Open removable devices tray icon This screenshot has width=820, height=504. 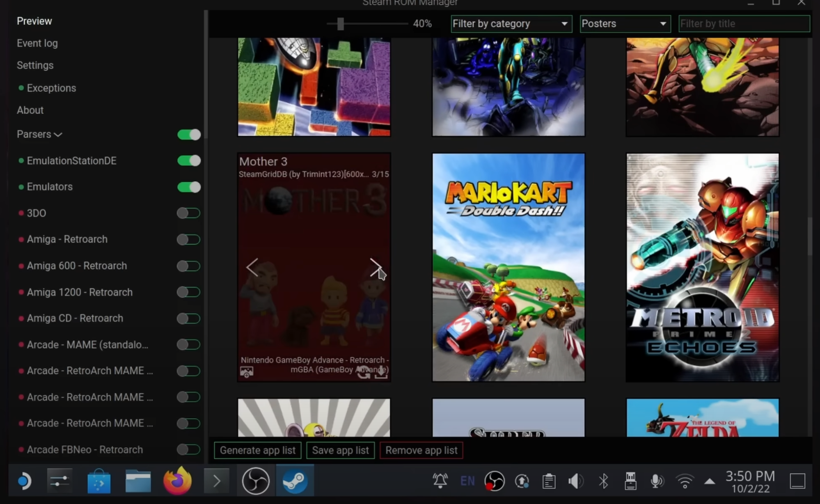(630, 481)
